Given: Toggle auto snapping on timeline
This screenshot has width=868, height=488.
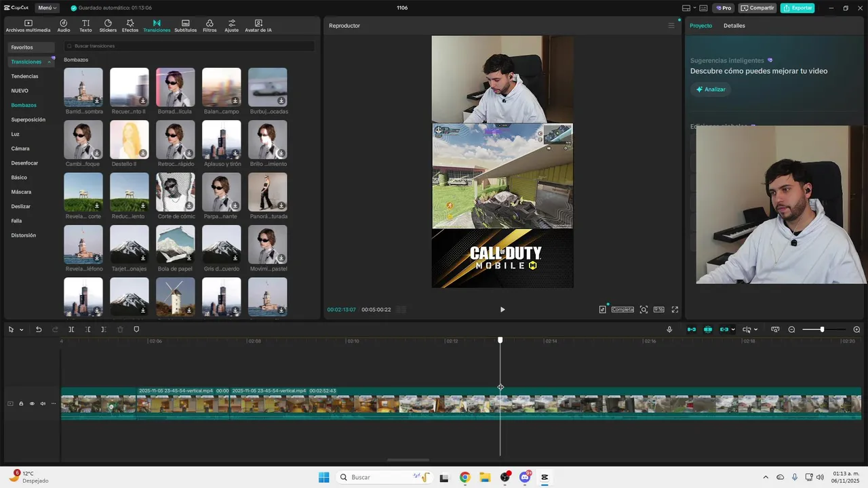Looking at the screenshot, I should [708, 329].
